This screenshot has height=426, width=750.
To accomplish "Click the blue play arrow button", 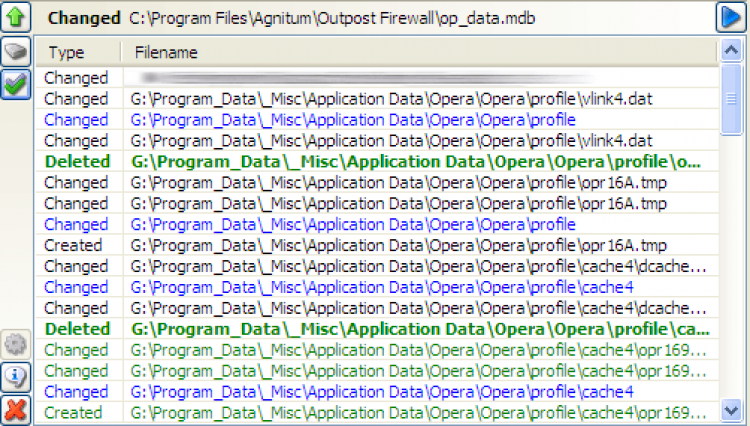I will click(730, 17).
